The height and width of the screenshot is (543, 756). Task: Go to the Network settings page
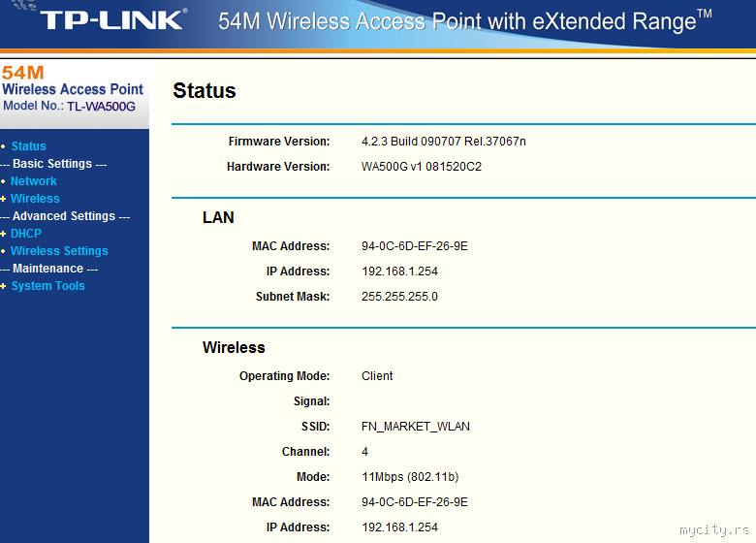click(x=34, y=181)
